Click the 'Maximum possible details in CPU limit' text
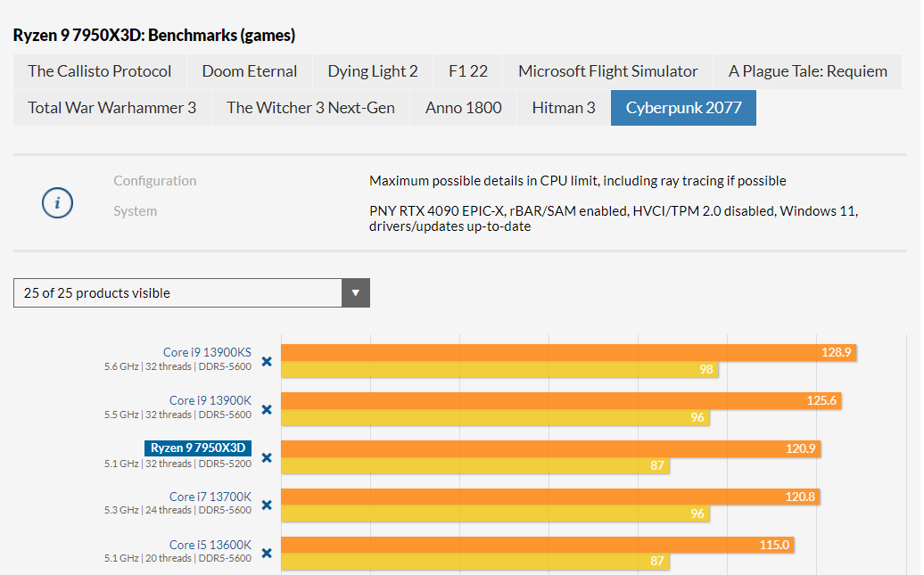 click(x=578, y=181)
